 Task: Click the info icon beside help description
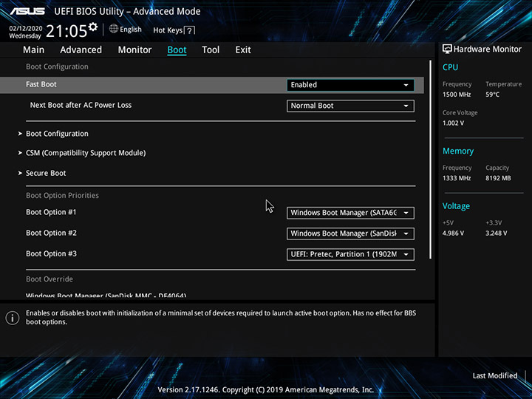click(13, 318)
